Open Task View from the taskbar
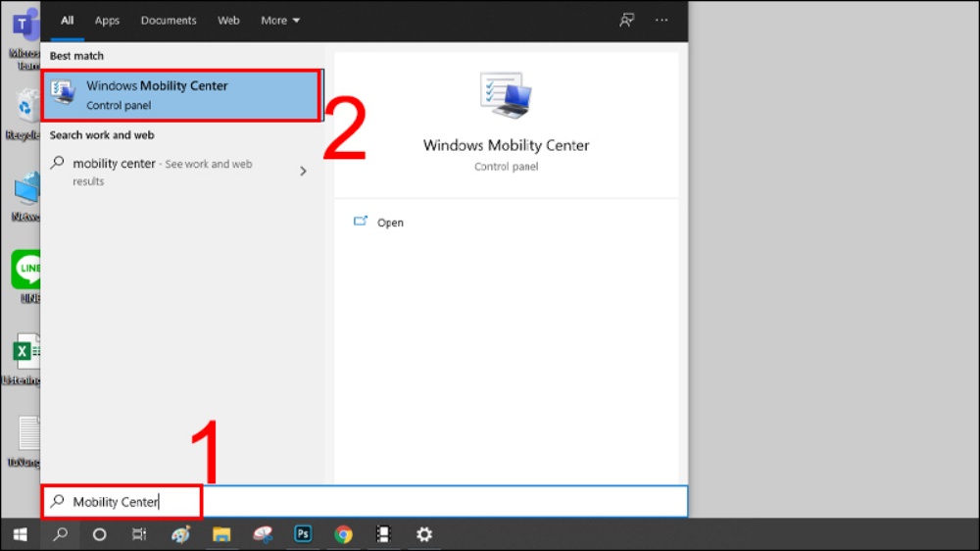 tap(139, 534)
